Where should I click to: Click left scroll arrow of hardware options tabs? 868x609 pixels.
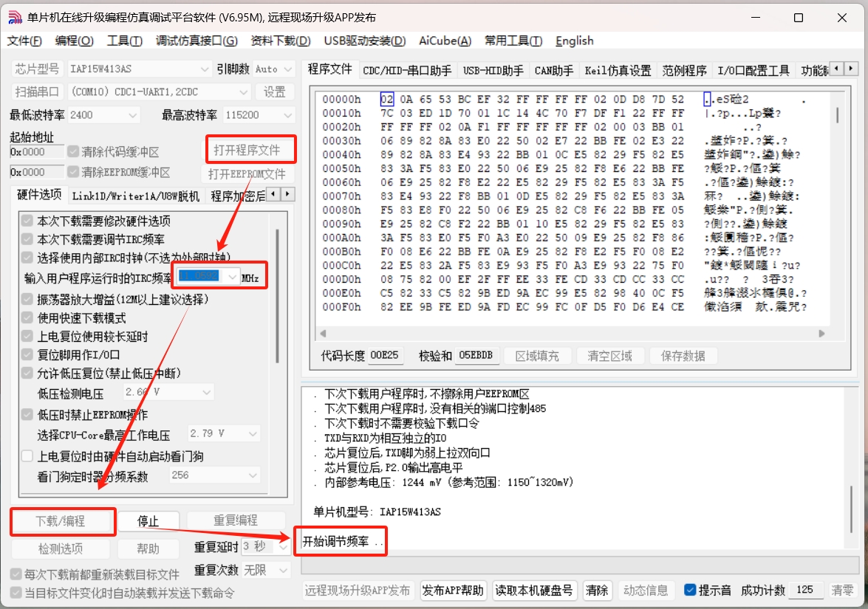click(x=273, y=194)
